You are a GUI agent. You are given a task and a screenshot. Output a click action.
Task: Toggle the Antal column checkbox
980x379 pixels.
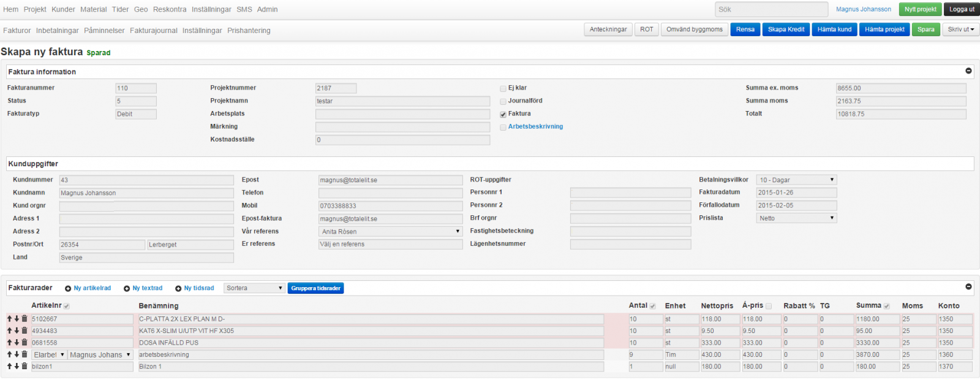tap(652, 306)
